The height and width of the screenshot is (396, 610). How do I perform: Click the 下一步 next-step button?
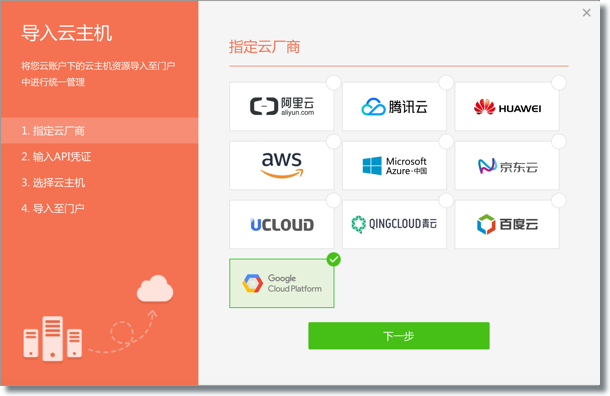coord(399,336)
